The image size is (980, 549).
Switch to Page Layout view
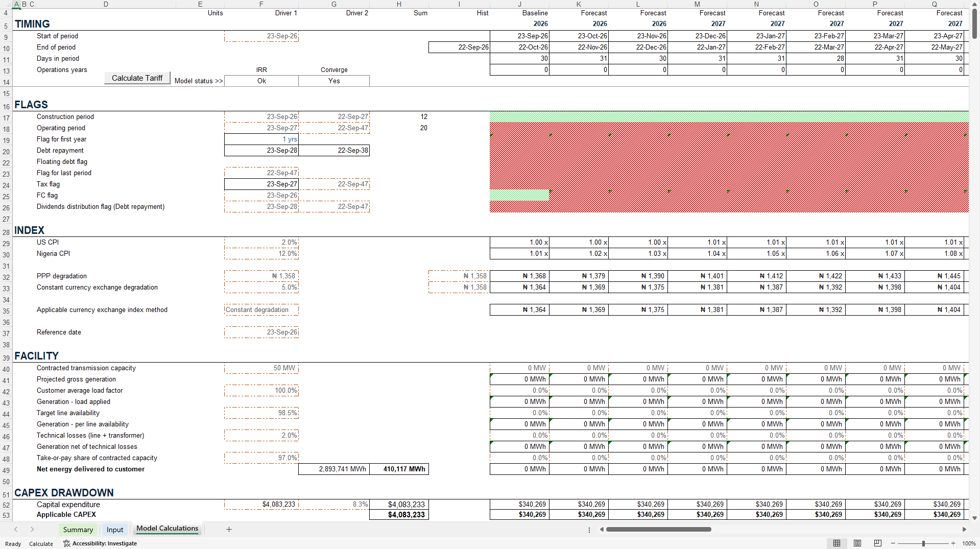(857, 543)
